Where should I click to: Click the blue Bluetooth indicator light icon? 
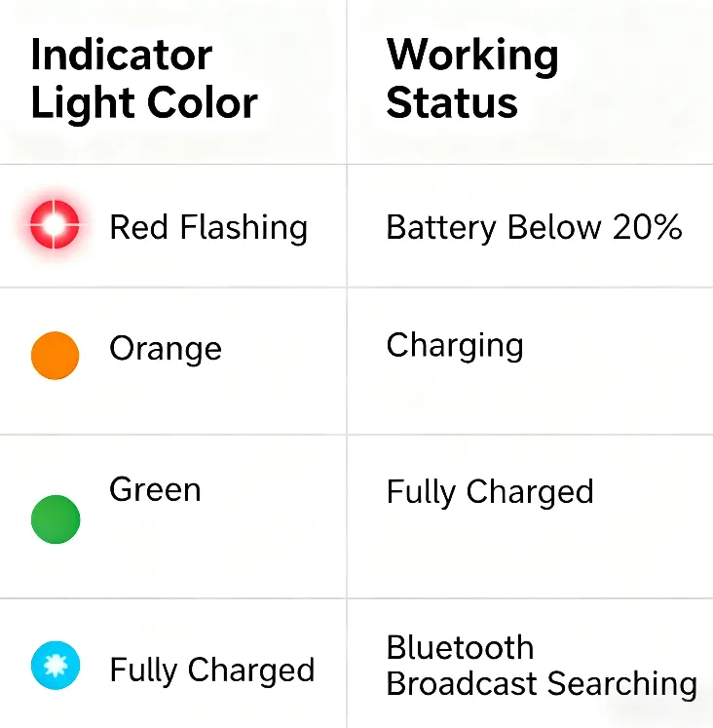coord(55,667)
